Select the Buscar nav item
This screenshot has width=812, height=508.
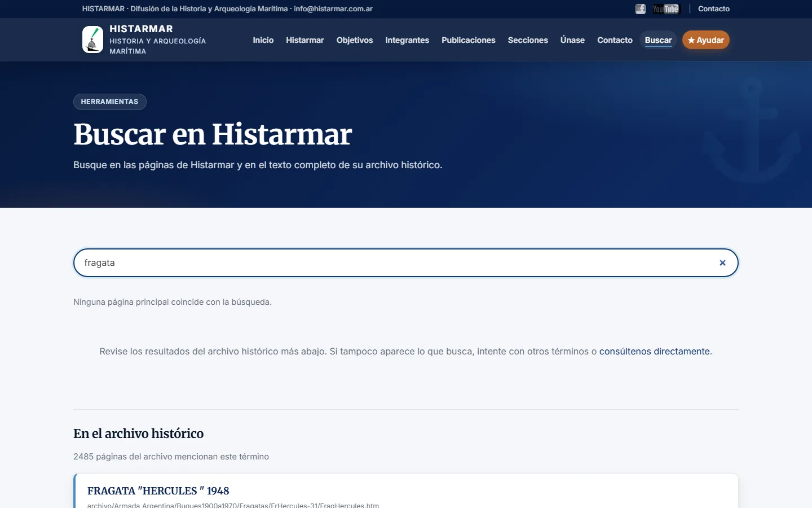pyautogui.click(x=659, y=40)
